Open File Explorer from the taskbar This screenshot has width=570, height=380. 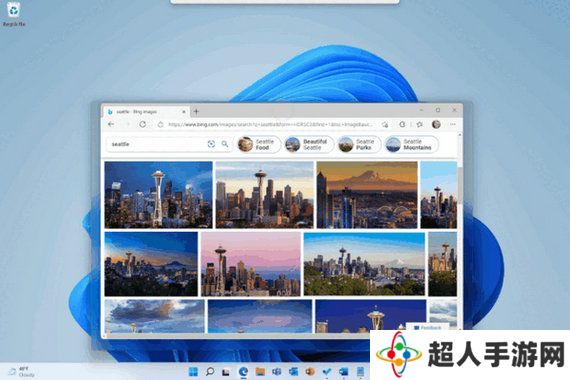pos(260,372)
